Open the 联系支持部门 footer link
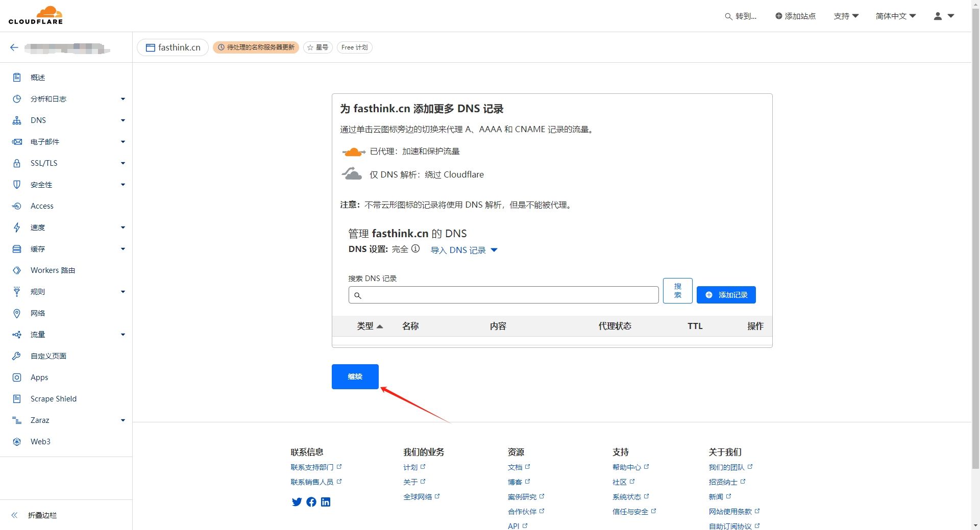Image resolution: width=980 pixels, height=530 pixels. click(316, 467)
